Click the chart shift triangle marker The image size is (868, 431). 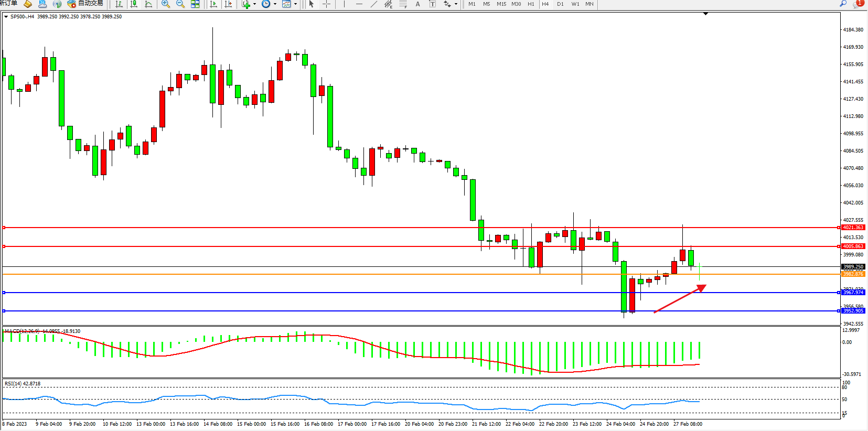[705, 14]
